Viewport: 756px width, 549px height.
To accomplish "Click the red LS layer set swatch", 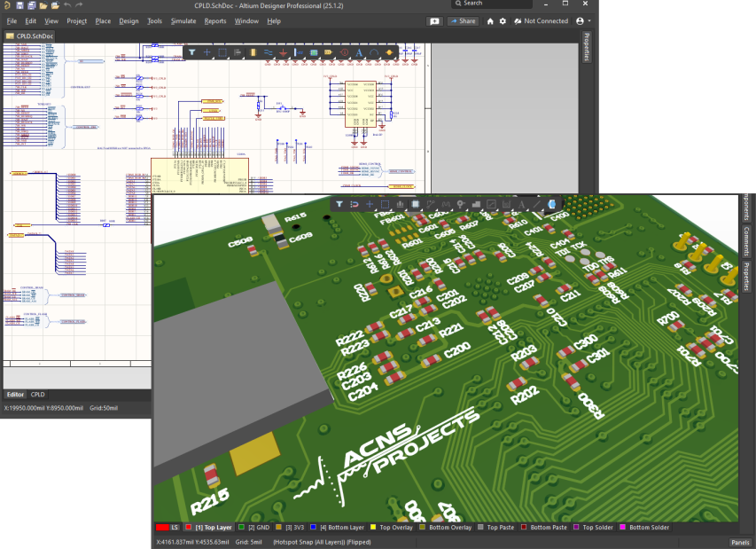I will tap(162, 528).
